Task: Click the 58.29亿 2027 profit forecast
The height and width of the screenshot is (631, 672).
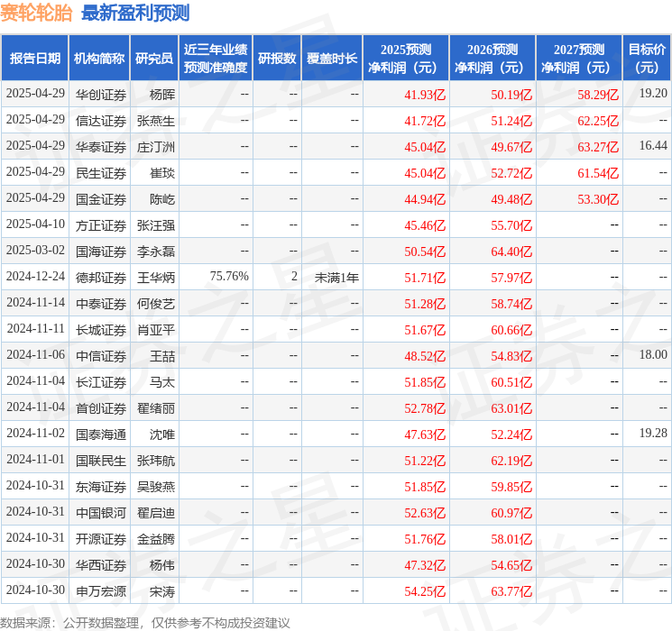Action: pos(598,95)
